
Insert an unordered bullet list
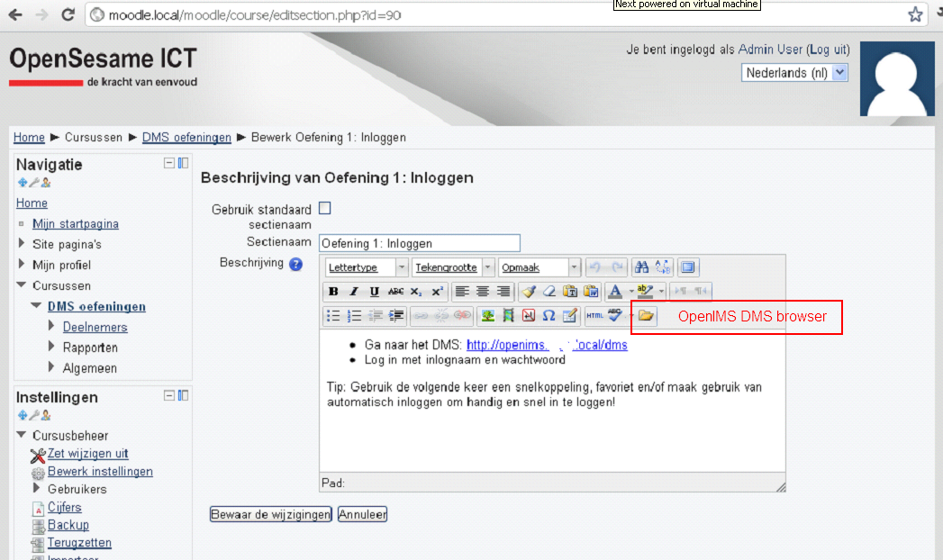(333, 316)
